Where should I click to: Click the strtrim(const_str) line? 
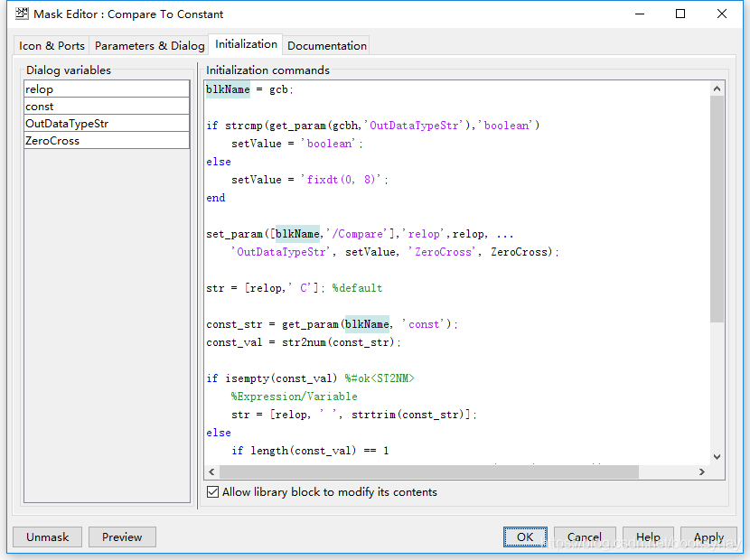(354, 415)
